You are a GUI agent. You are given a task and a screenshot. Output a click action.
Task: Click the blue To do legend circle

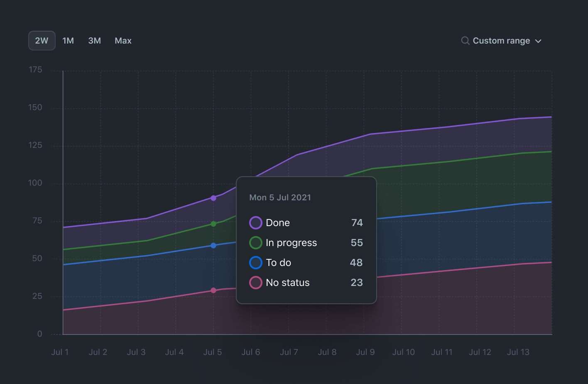point(255,263)
